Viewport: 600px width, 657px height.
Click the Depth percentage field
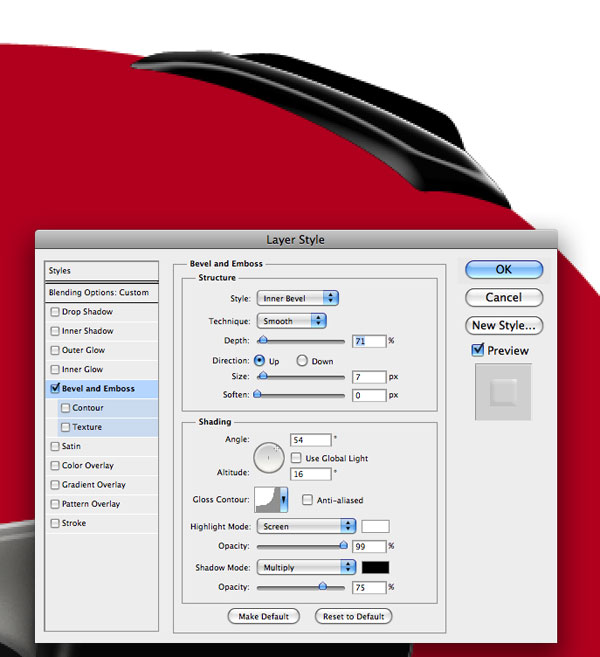(x=369, y=341)
